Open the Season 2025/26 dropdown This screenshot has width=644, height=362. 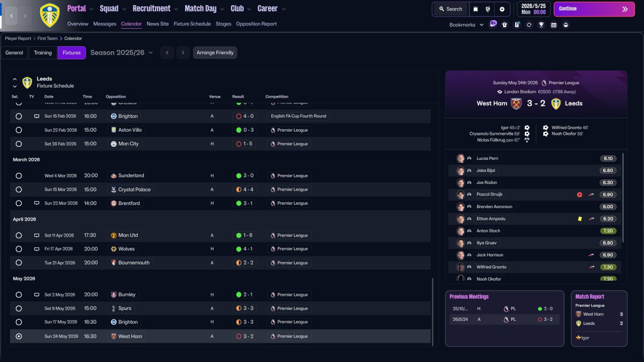(x=121, y=52)
